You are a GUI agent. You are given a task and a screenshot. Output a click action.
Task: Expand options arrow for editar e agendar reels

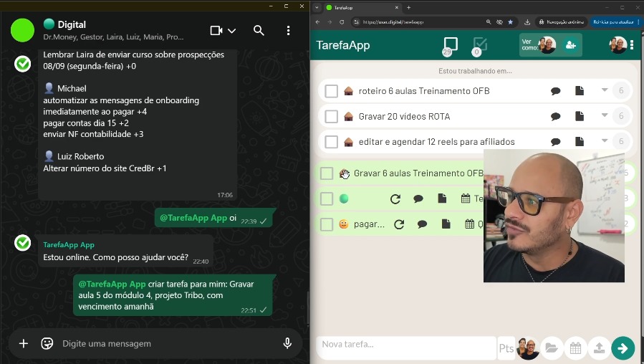click(604, 140)
